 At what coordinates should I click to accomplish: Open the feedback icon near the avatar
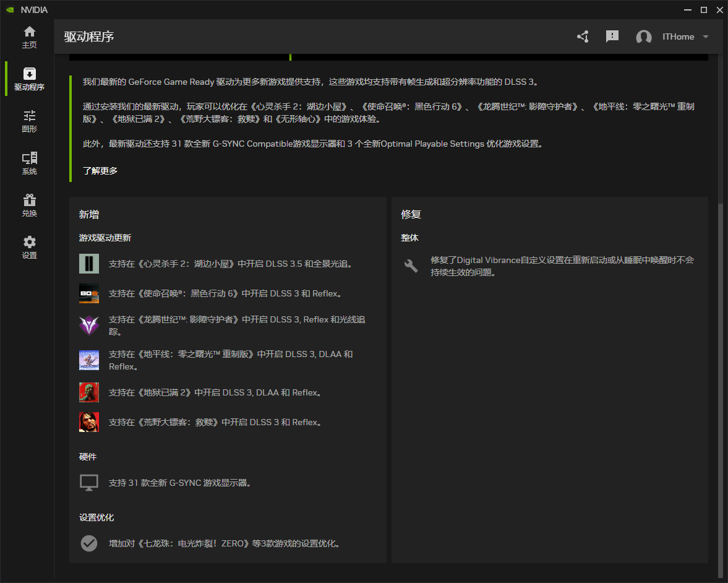coord(612,37)
